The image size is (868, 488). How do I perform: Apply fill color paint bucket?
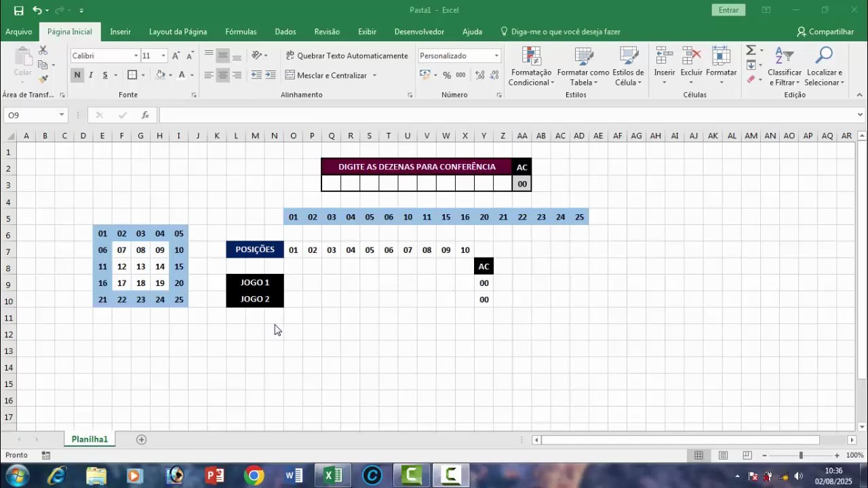[x=161, y=75]
